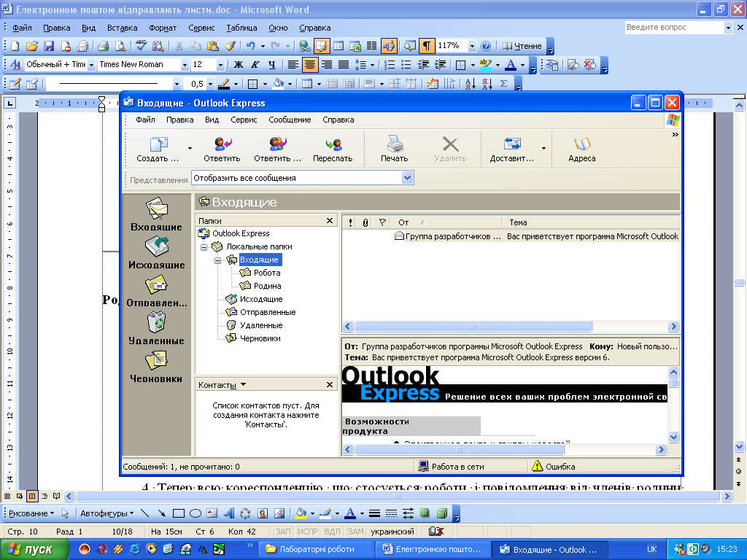Click Word's Print icon
This screenshot has height=560, width=747.
103,46
